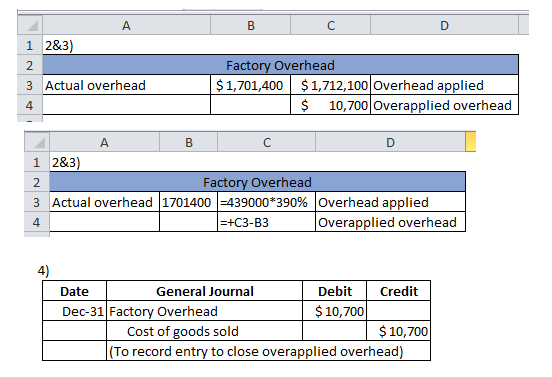Select column A header in second spreadsheet
Viewport: 552px width, 377px height.
pyautogui.click(x=104, y=142)
